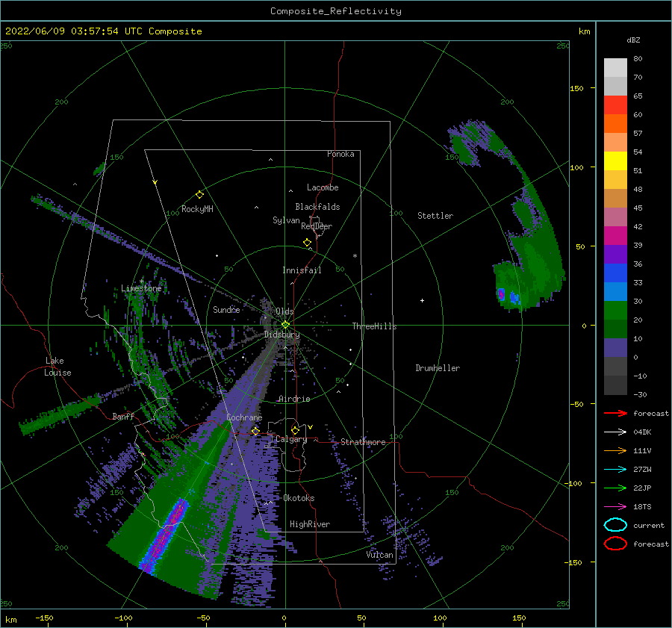Pick the magenta swatch between 42 and 39
The height and width of the screenshot is (628, 672).
pyautogui.click(x=615, y=236)
